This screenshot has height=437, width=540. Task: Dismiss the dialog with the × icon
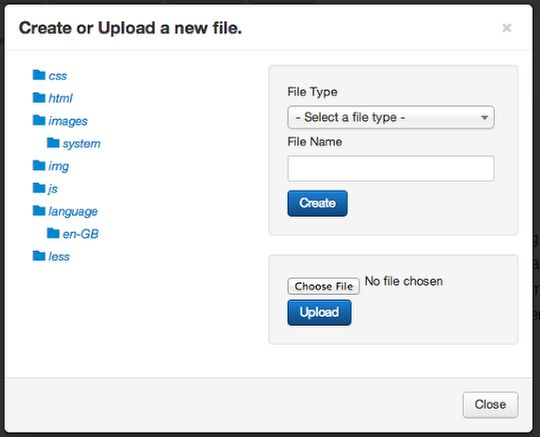click(x=507, y=28)
